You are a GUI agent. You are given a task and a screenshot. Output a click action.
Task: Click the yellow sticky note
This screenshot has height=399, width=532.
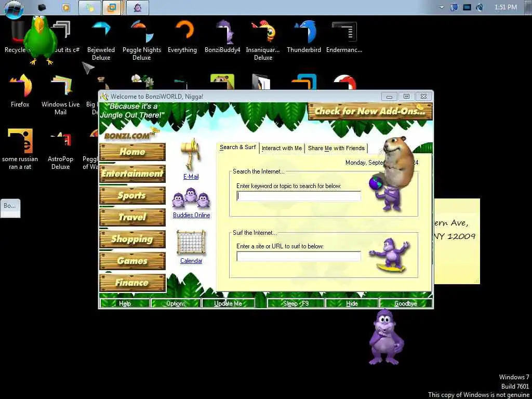coord(457,241)
